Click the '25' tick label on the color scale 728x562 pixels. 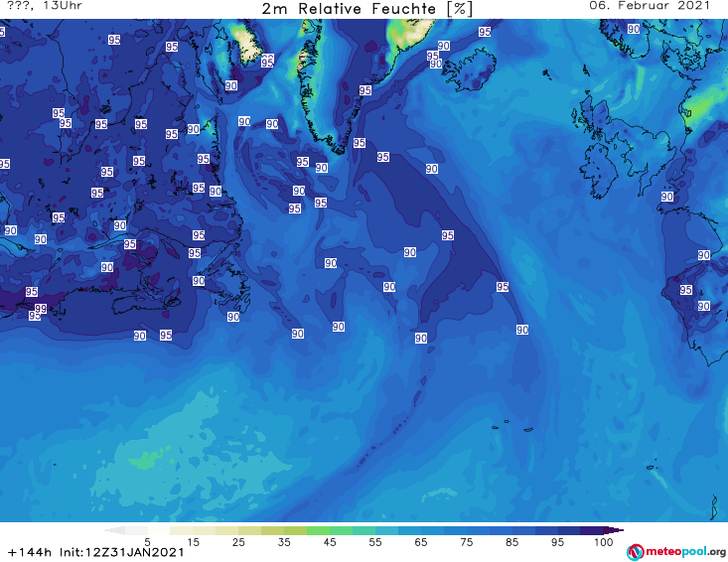(x=238, y=542)
